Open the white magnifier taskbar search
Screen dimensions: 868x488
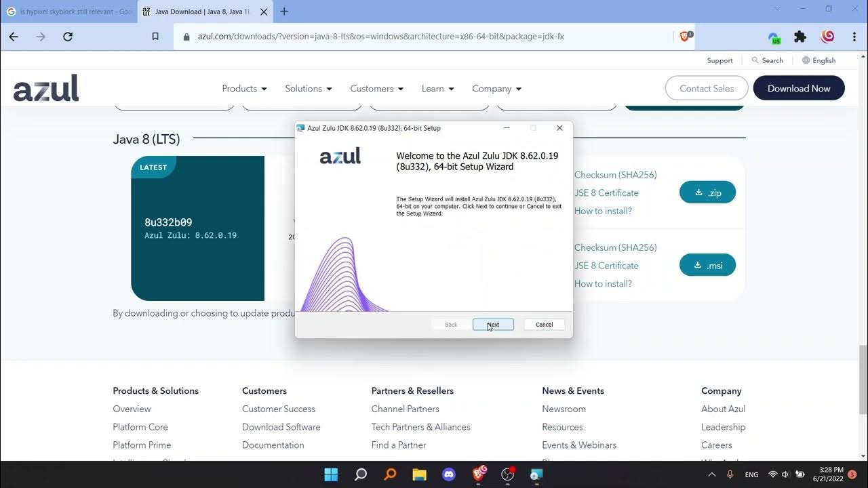point(361,474)
